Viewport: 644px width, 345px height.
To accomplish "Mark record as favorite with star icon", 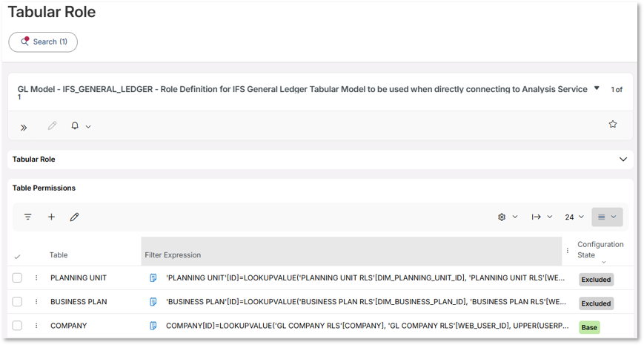I will pyautogui.click(x=613, y=124).
